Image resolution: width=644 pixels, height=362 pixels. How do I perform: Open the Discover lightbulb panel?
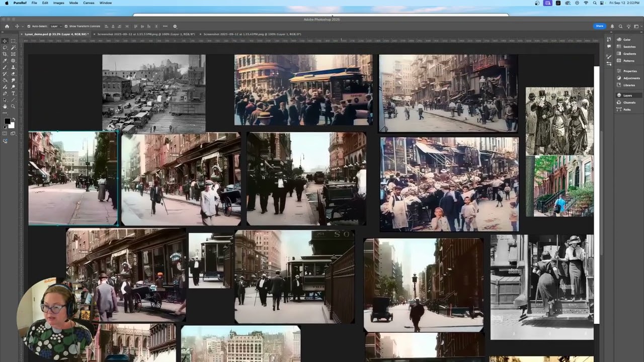coord(628,26)
